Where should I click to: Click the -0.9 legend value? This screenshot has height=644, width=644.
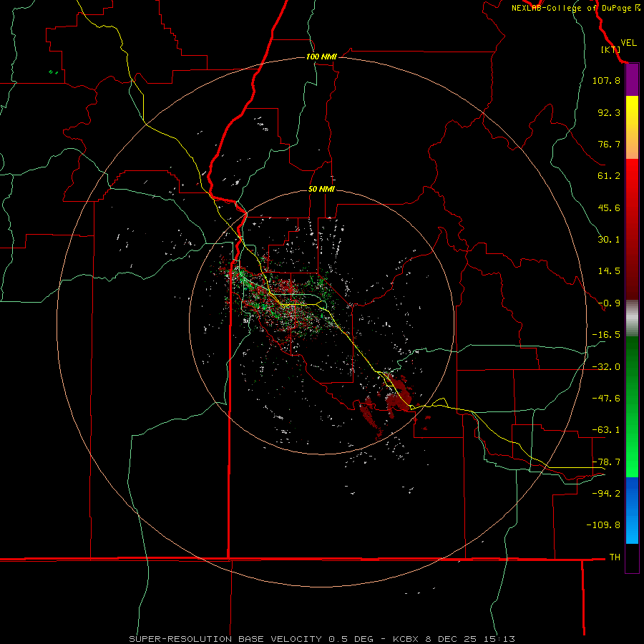(x=609, y=303)
